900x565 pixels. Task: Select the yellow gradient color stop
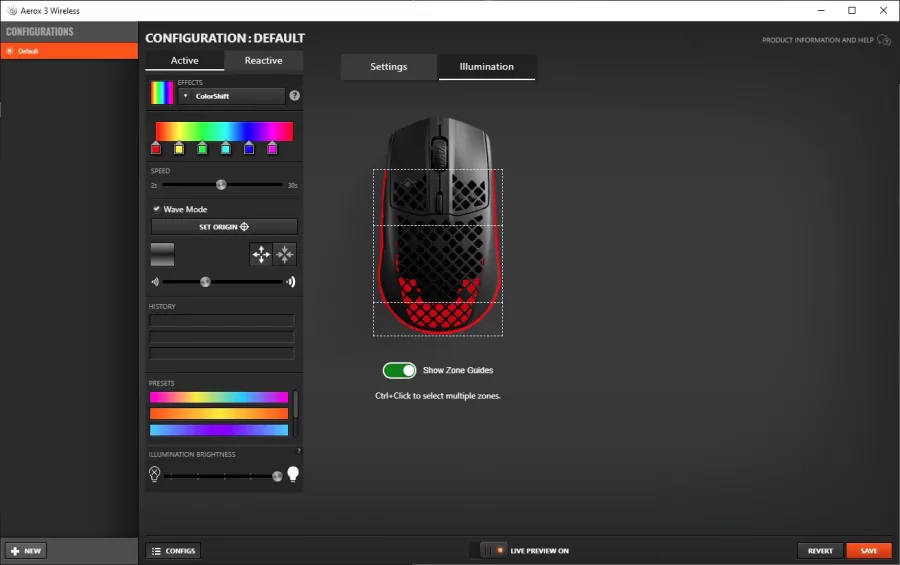(179, 149)
